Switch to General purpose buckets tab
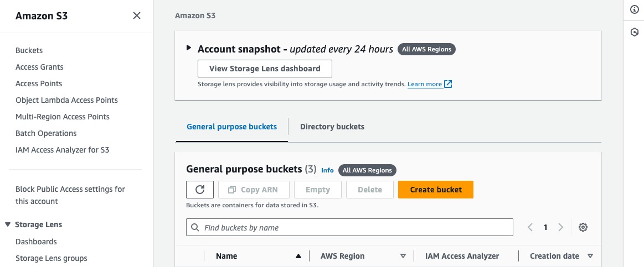644x267 pixels. point(231,127)
